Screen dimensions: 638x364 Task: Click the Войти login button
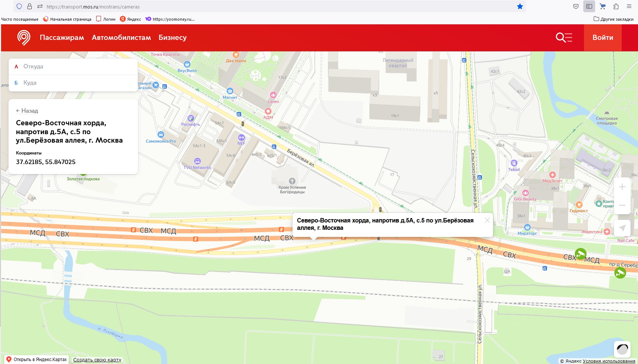pyautogui.click(x=603, y=37)
